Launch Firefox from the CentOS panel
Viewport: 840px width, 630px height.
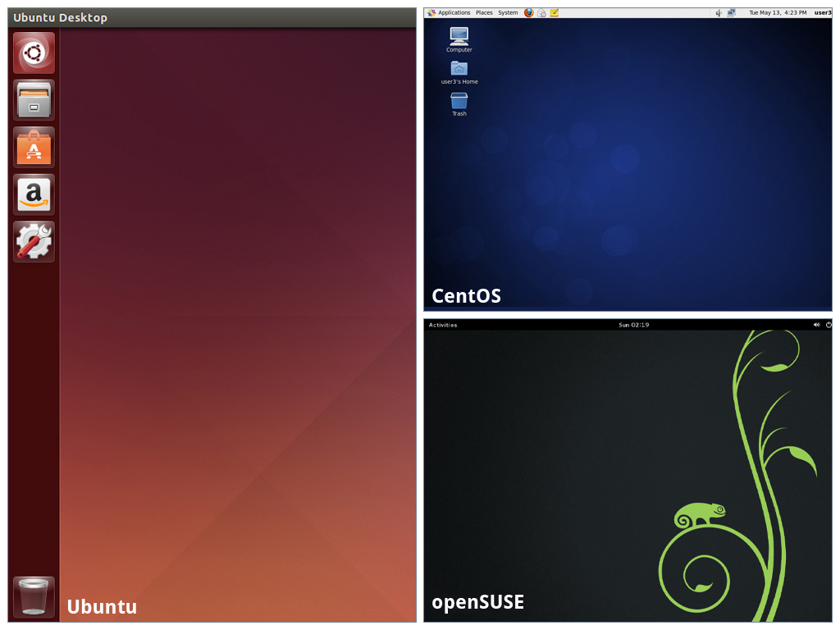pos(528,12)
